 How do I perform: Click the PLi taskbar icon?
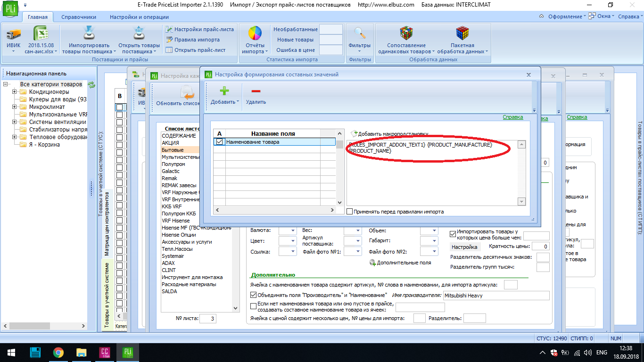click(x=128, y=352)
